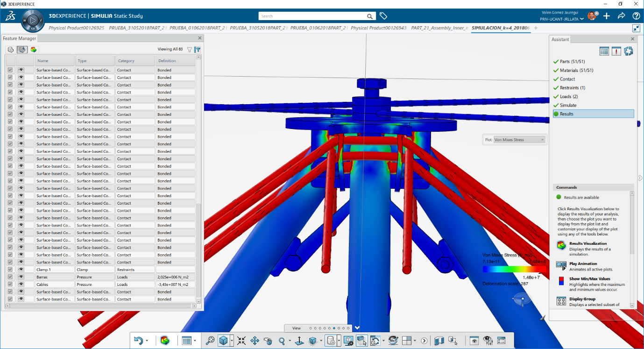Toggle visibility eye for Barras
Viewport: 644px width, 349px height.
[x=21, y=277]
